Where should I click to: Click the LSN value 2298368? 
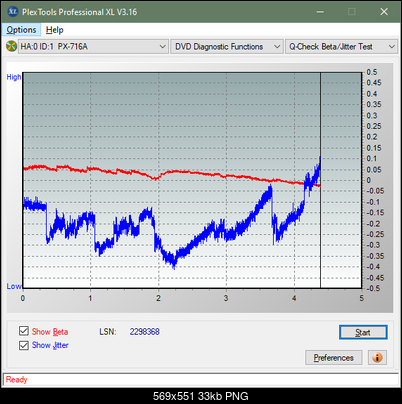pyautogui.click(x=145, y=332)
